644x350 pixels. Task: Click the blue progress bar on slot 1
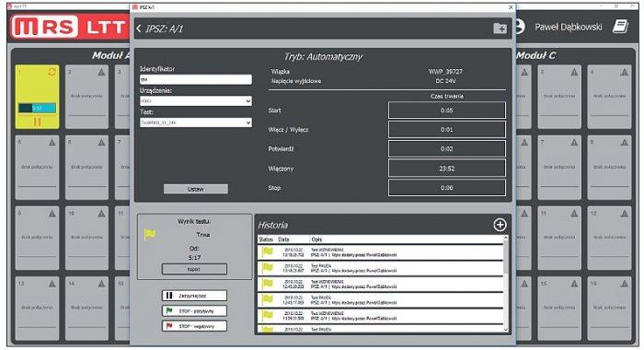click(x=37, y=108)
